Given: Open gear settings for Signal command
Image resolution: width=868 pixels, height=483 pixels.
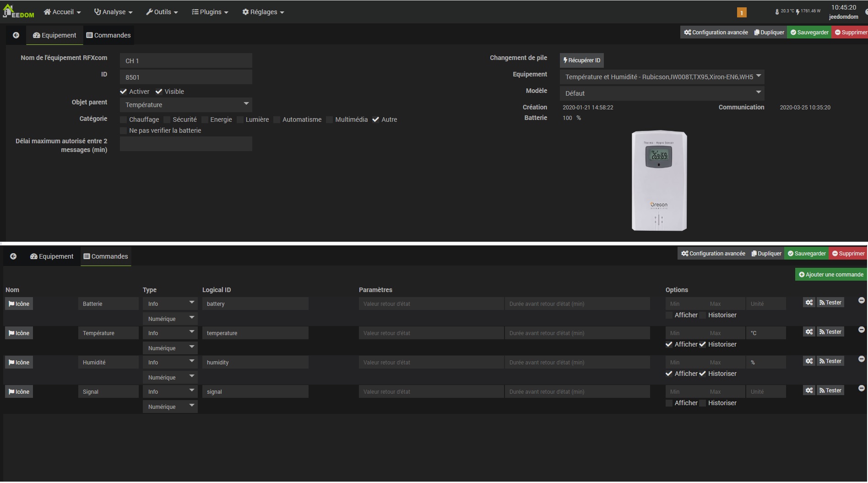Looking at the screenshot, I should [809, 391].
